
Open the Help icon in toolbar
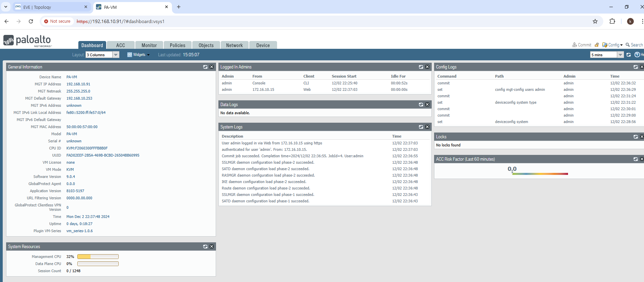(637, 55)
